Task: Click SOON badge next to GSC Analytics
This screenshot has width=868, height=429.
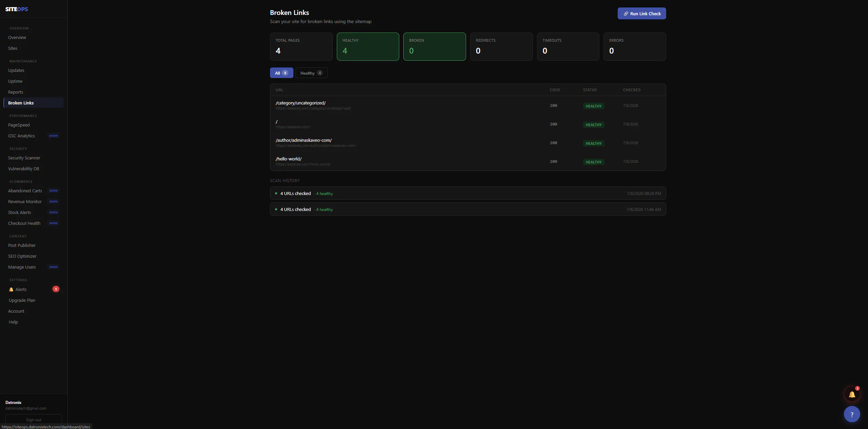Action: [53, 136]
